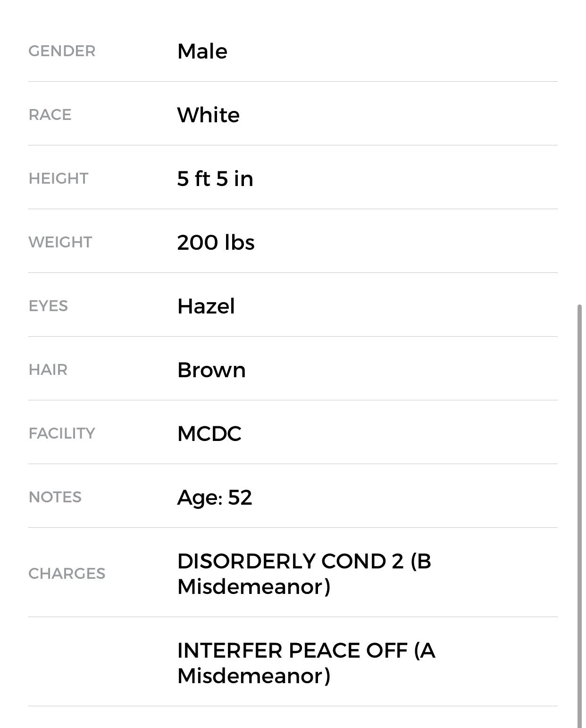Click the GENDER field label
Screen dimensions: 586x728
(x=62, y=51)
